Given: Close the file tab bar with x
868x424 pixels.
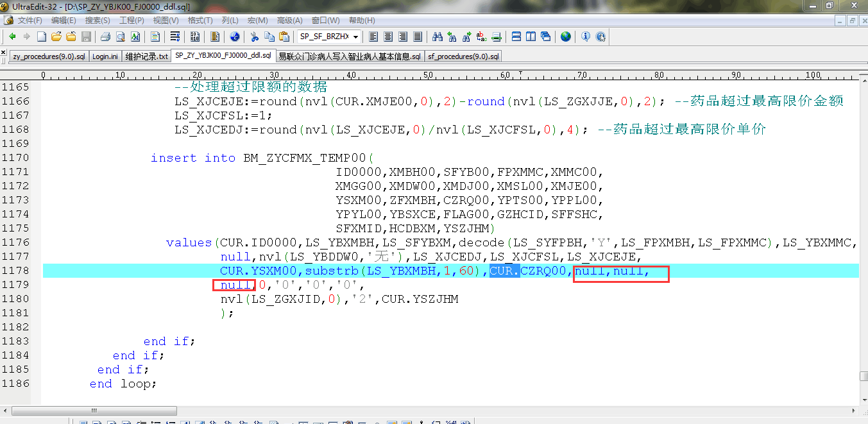Looking at the screenshot, I should coord(4,54).
